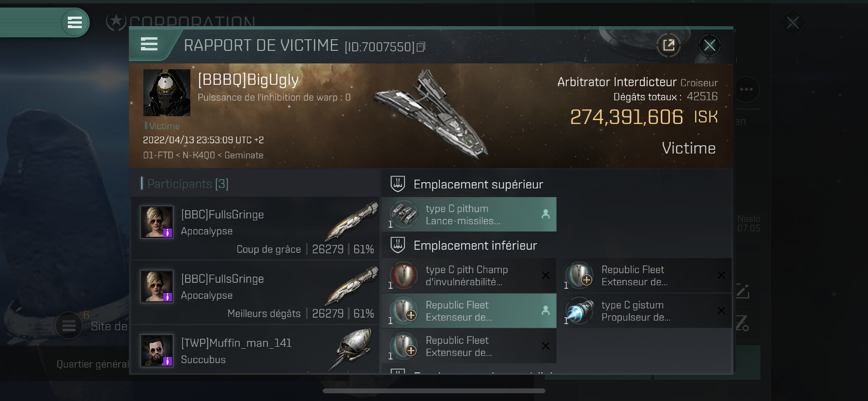Image resolution: width=868 pixels, height=401 pixels.
Task: Open the [BBBQ]BigUgly victim name link
Action: pos(248,80)
